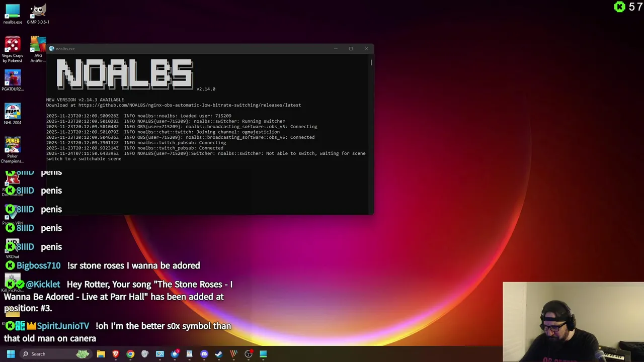The width and height of the screenshot is (644, 362).
Task: Minimize the noalbs.exe console window
Action: tap(336, 49)
